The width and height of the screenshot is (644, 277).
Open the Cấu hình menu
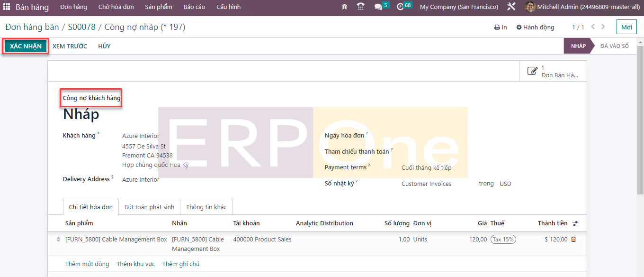pyautogui.click(x=228, y=7)
